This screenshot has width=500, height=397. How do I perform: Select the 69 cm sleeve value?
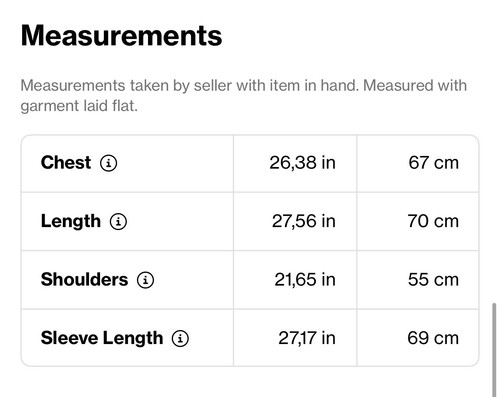pos(433,338)
